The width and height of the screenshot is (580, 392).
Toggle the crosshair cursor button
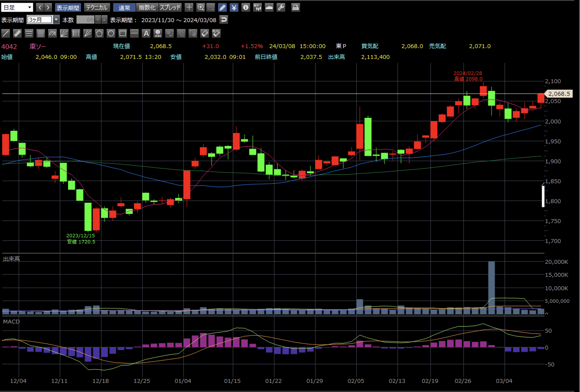[x=189, y=7]
